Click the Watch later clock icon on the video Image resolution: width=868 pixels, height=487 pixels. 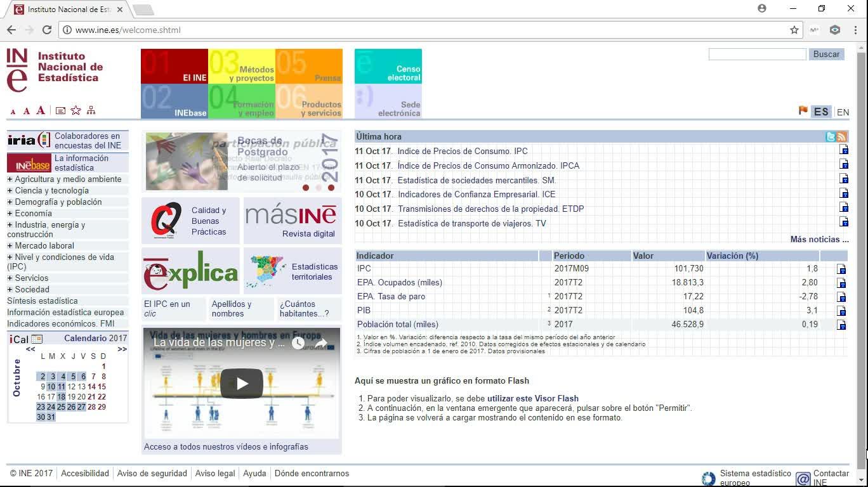[x=298, y=343]
